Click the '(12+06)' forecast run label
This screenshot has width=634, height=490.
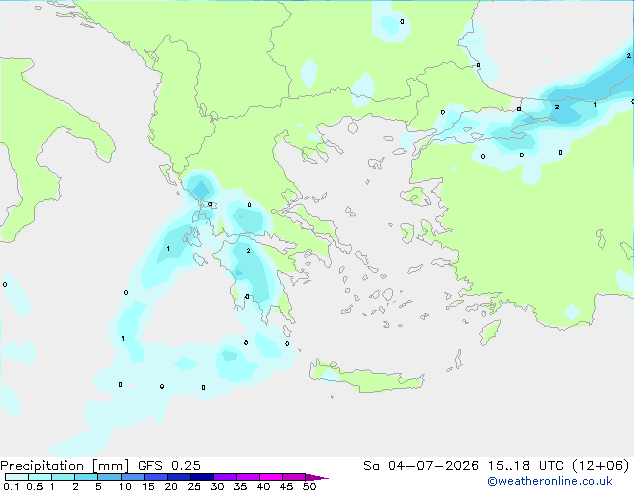601,466
